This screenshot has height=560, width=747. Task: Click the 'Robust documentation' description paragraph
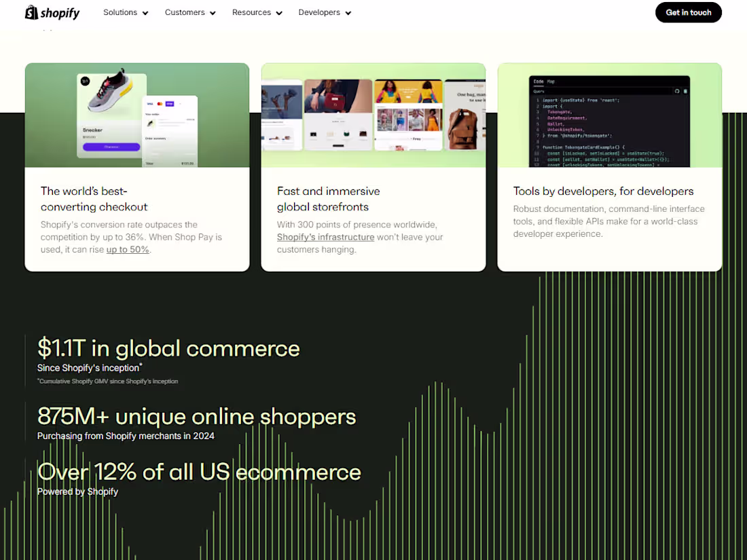(x=609, y=221)
